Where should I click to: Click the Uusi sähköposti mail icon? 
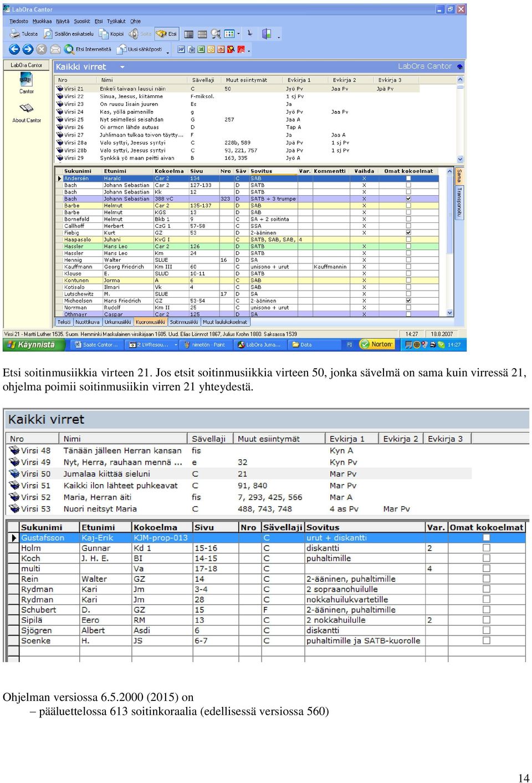122,49
